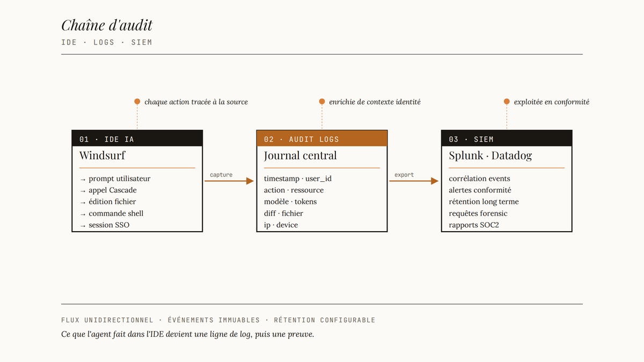Select the 'action · ressource' line
644x362 pixels.
pyautogui.click(x=294, y=190)
